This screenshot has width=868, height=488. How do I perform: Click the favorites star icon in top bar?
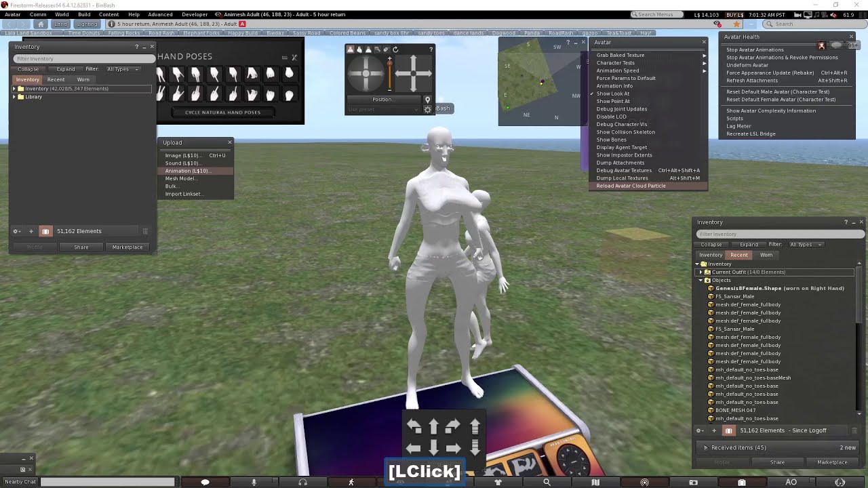point(736,24)
